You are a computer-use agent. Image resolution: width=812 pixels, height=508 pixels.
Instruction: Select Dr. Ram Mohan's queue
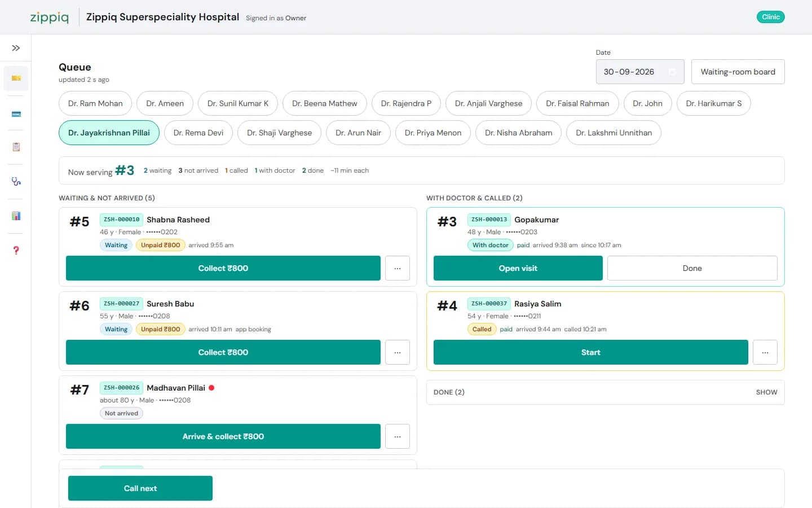point(95,103)
